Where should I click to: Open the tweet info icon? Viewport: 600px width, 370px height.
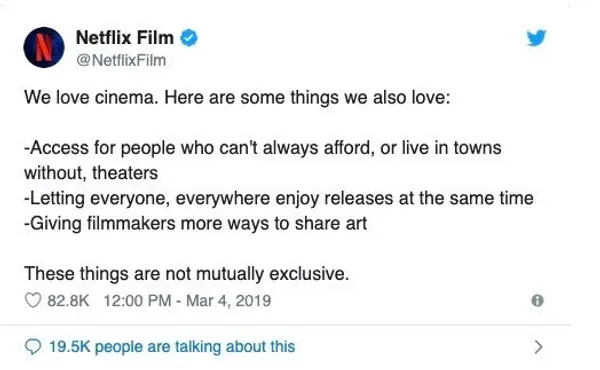click(x=538, y=300)
